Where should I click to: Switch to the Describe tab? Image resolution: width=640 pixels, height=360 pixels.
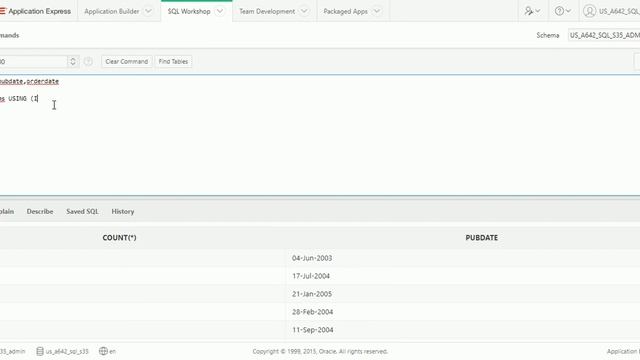[40, 211]
